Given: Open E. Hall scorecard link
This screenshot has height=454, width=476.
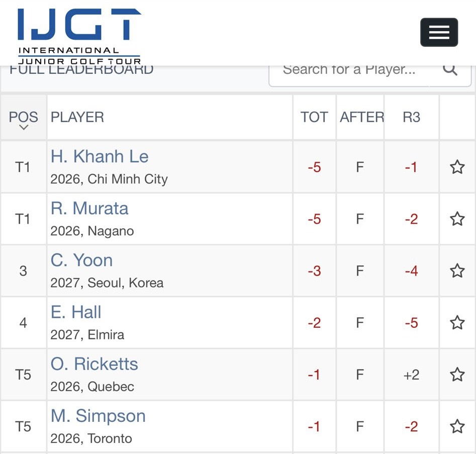Looking at the screenshot, I should point(76,312).
